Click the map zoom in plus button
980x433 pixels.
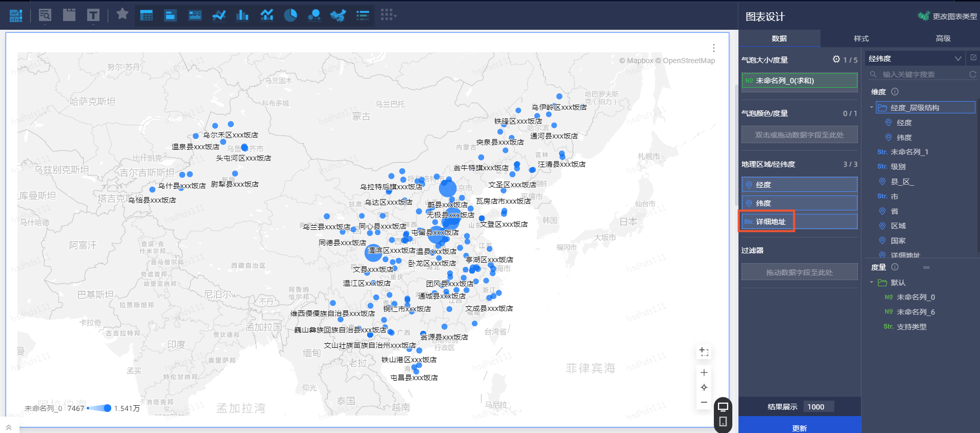click(704, 372)
